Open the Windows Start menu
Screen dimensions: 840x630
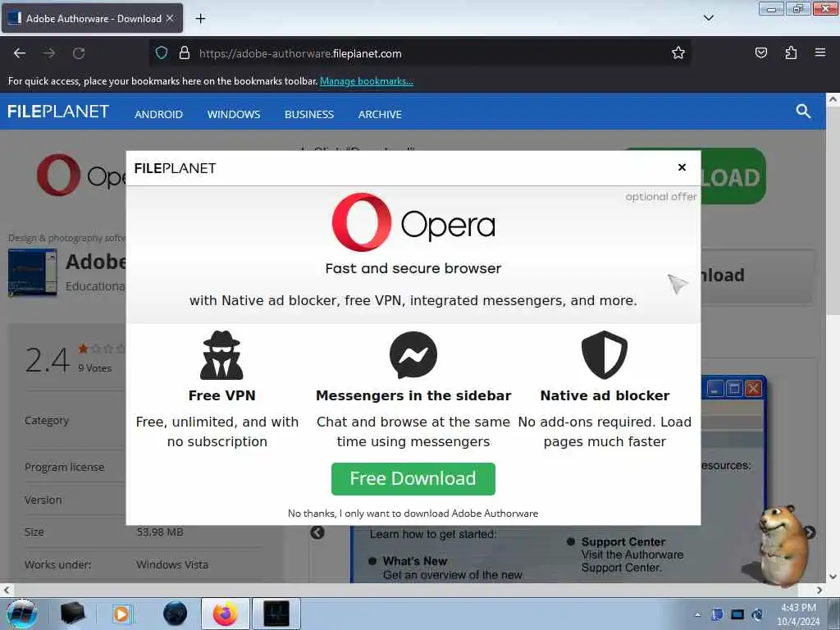pyautogui.click(x=21, y=614)
